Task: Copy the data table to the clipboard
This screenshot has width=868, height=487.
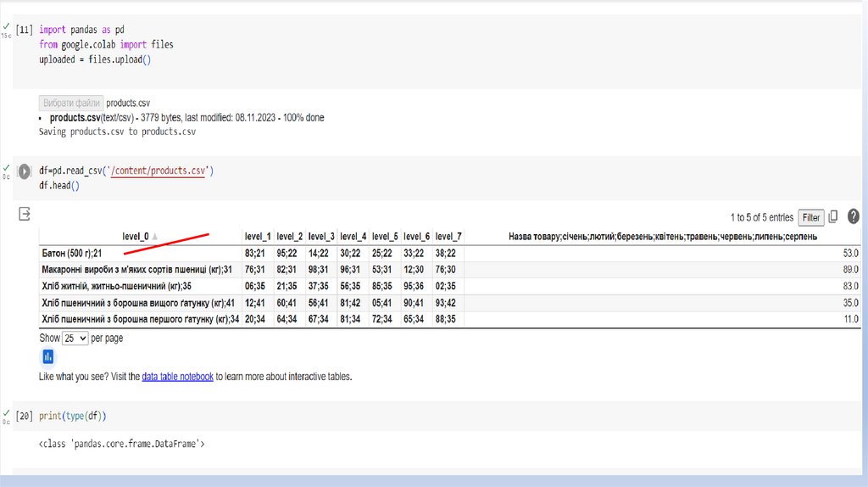Action: 833,216
